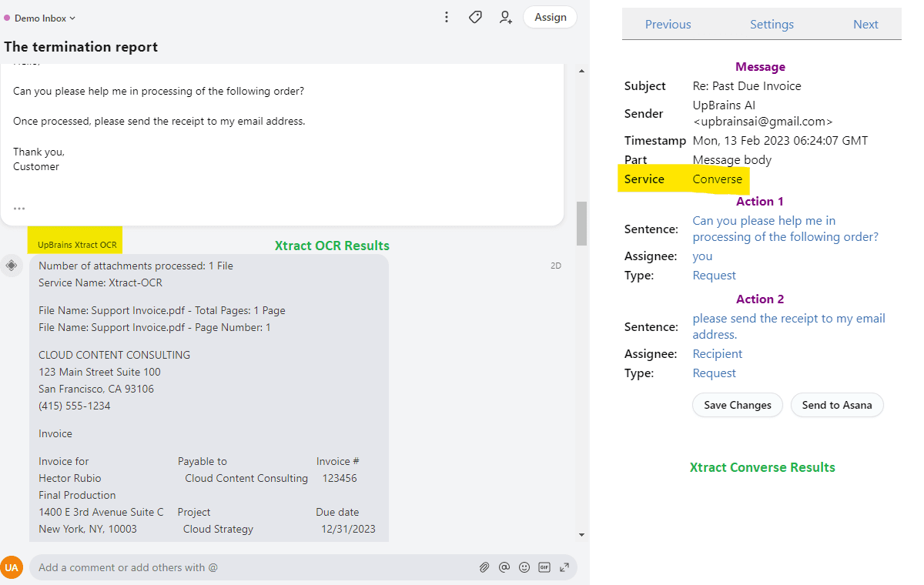Click the UpBrains bot avatar icon
924x585 pixels.
point(12,266)
